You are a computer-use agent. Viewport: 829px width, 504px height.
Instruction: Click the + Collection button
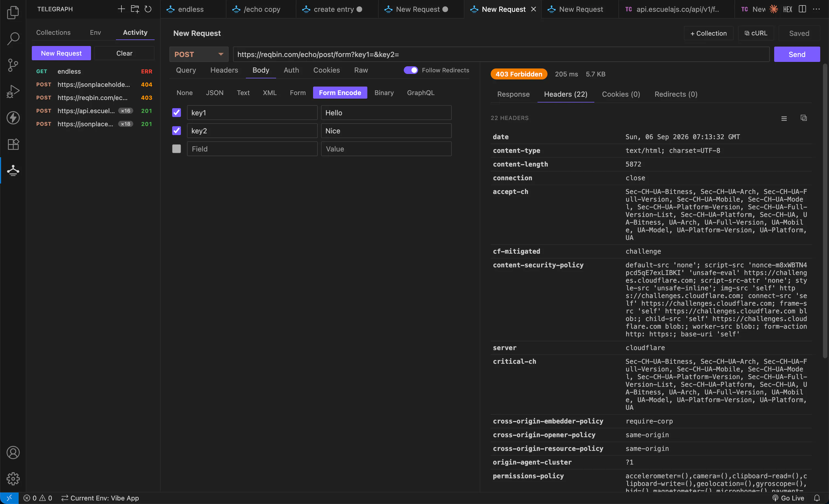708,33
